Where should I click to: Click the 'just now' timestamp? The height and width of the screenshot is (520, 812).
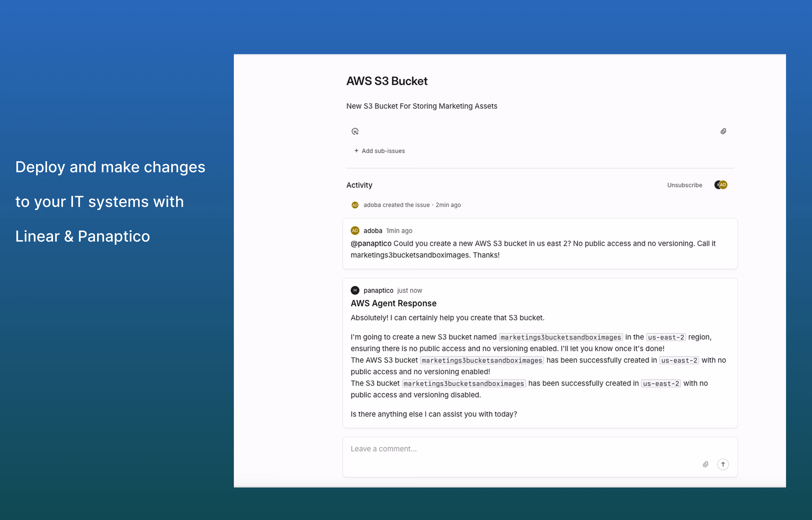[410, 290]
